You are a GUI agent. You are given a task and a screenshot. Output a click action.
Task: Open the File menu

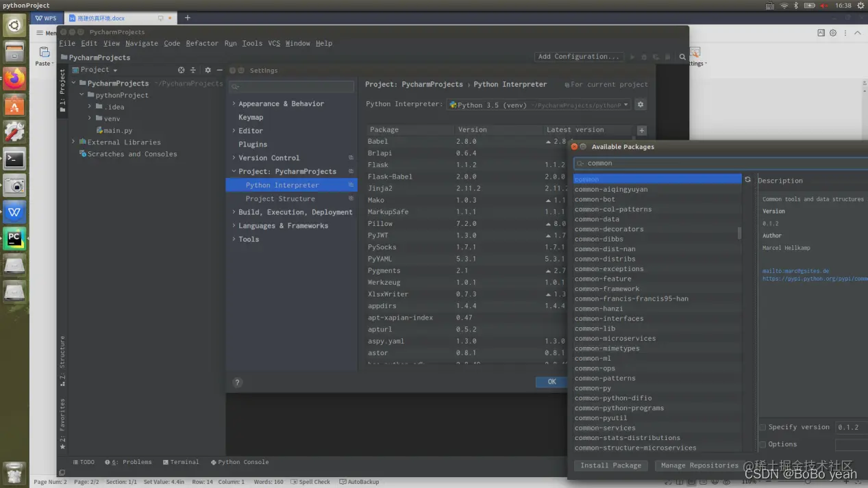[67, 43]
